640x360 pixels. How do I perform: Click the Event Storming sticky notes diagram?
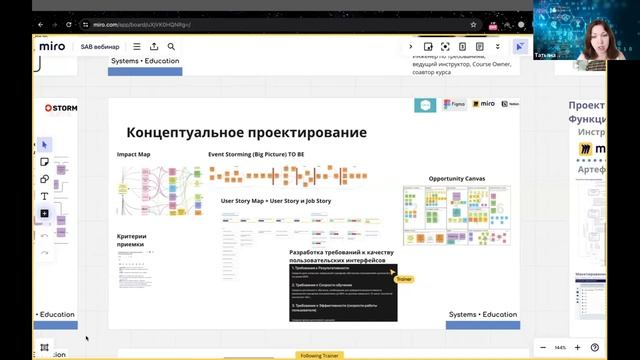(288, 176)
